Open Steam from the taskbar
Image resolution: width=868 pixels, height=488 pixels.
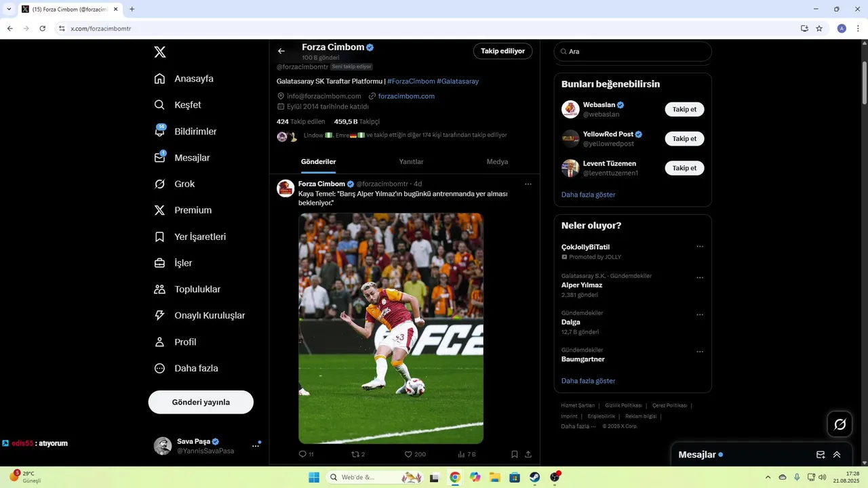click(534, 477)
